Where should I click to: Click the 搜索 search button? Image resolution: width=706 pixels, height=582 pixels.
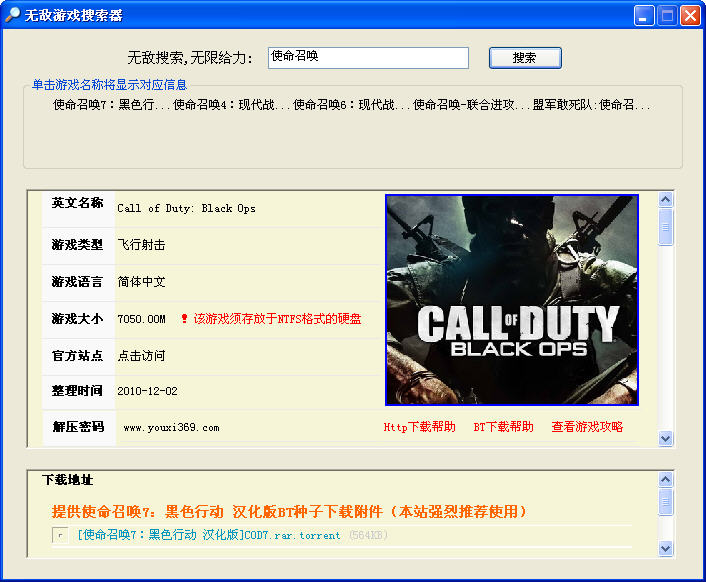tap(525, 58)
